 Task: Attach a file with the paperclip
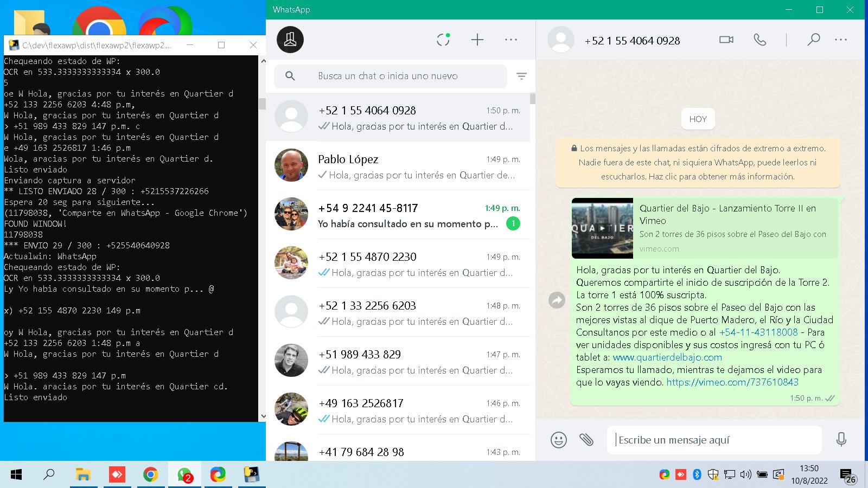pos(586,440)
